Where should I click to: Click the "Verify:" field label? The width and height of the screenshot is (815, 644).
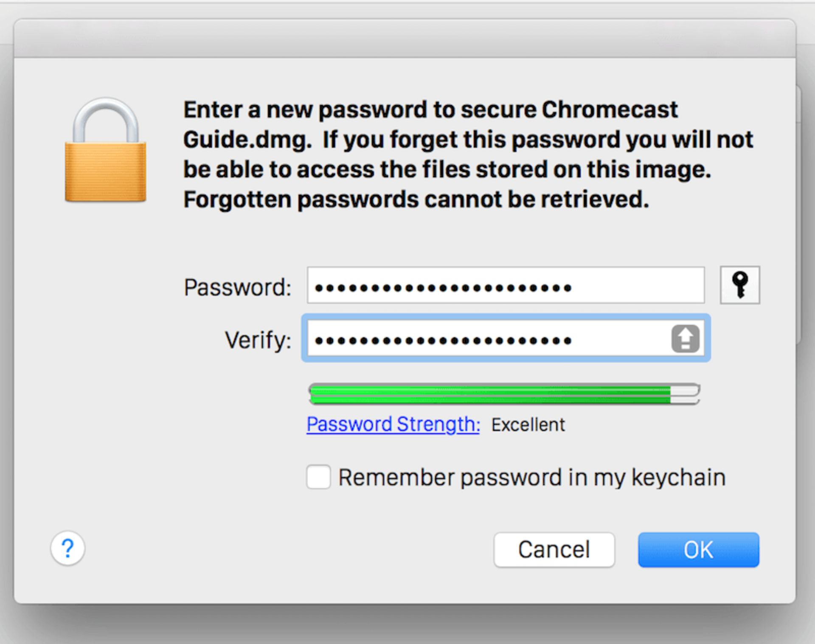point(258,340)
